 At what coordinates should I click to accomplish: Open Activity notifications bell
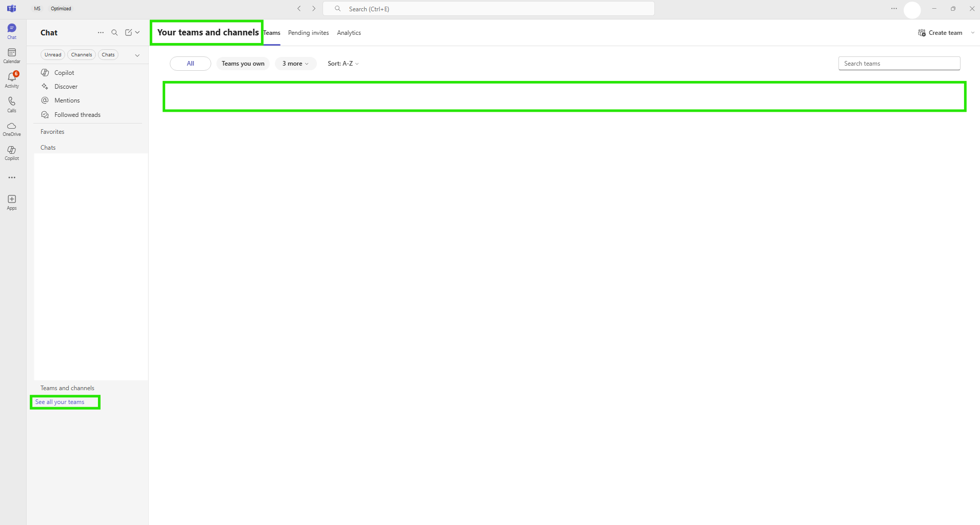[x=12, y=79]
